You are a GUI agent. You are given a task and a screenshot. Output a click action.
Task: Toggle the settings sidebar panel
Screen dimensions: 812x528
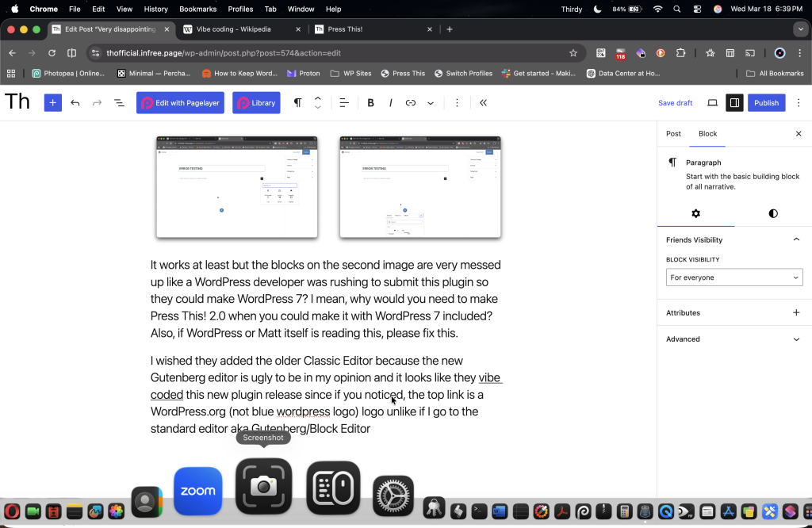point(734,103)
